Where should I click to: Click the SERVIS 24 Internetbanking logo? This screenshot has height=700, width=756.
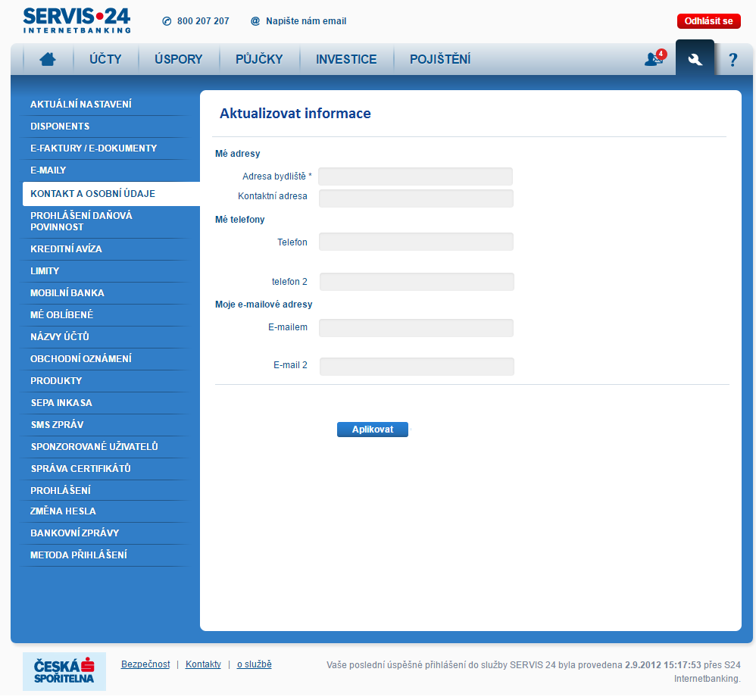coord(77,20)
